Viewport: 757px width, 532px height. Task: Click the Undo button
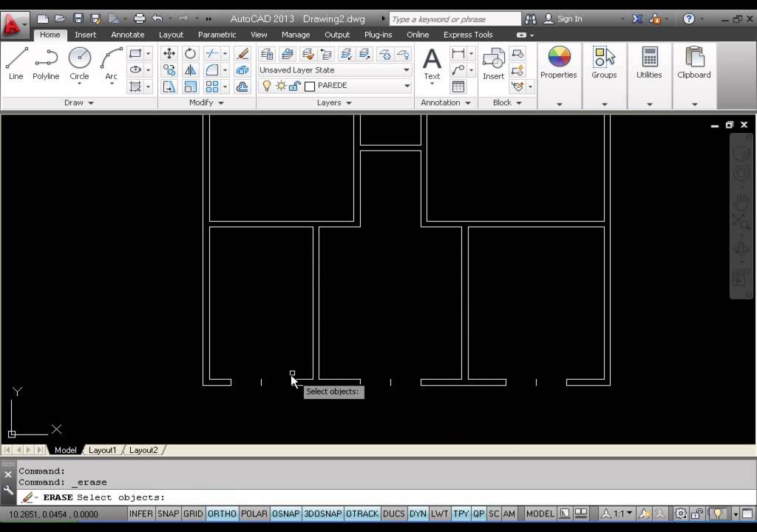pyautogui.click(x=157, y=18)
